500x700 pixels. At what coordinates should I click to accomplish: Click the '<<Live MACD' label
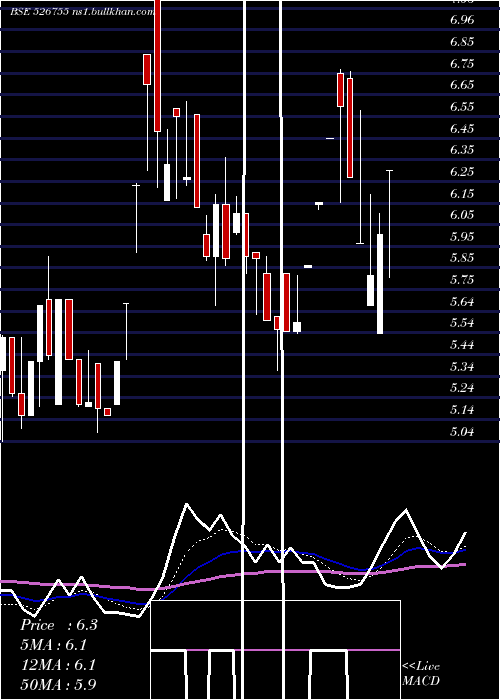(421, 673)
